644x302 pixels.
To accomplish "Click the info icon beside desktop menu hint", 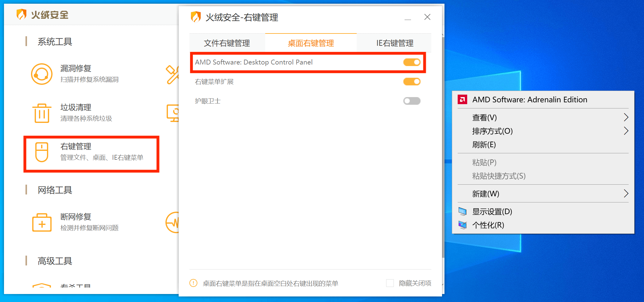I will click(193, 283).
